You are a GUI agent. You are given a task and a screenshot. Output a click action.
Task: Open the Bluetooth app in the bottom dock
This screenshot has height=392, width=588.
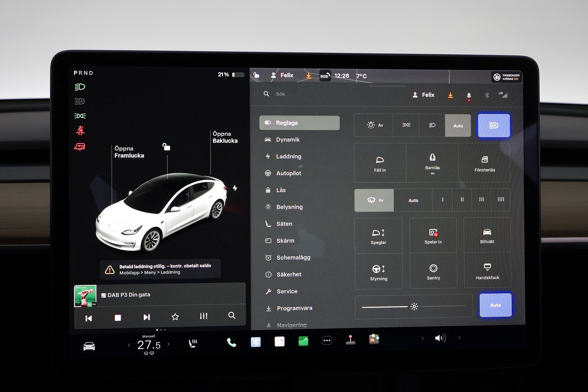[256, 342]
